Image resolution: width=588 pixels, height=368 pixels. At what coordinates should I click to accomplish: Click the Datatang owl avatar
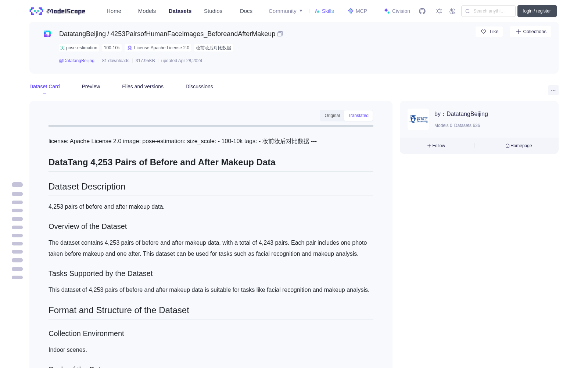[x=418, y=119]
